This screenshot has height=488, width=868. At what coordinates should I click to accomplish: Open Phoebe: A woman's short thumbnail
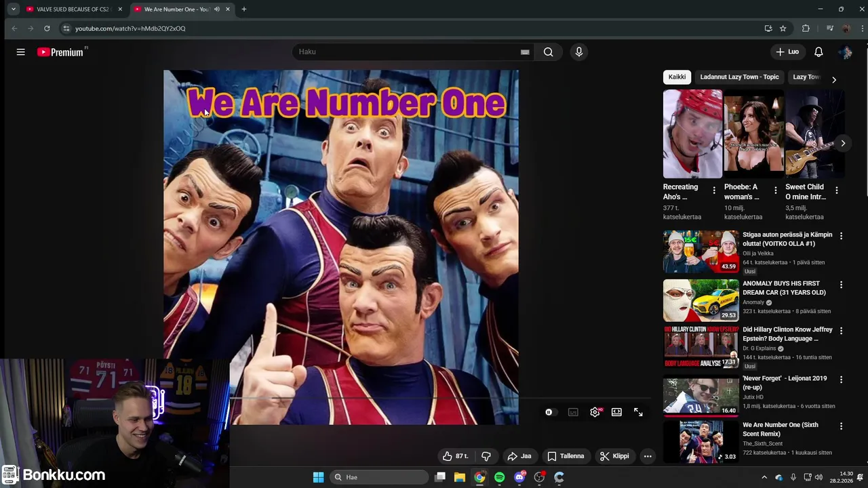(x=753, y=134)
